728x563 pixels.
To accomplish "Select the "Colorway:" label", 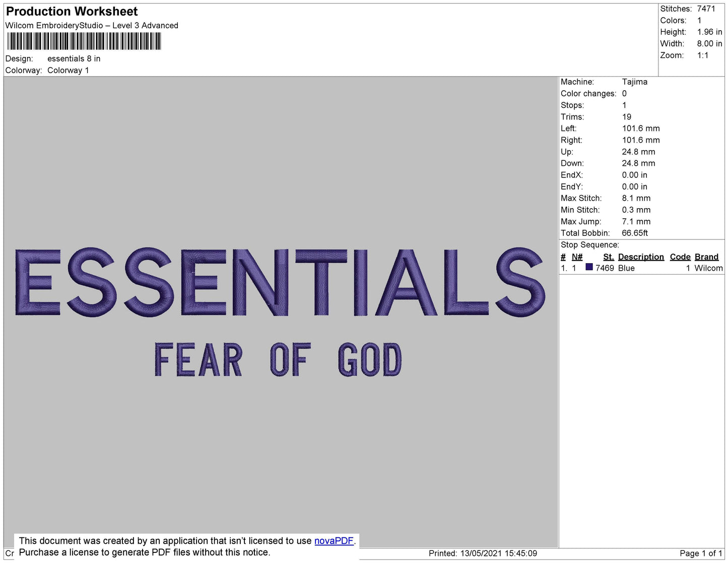I will coord(24,70).
